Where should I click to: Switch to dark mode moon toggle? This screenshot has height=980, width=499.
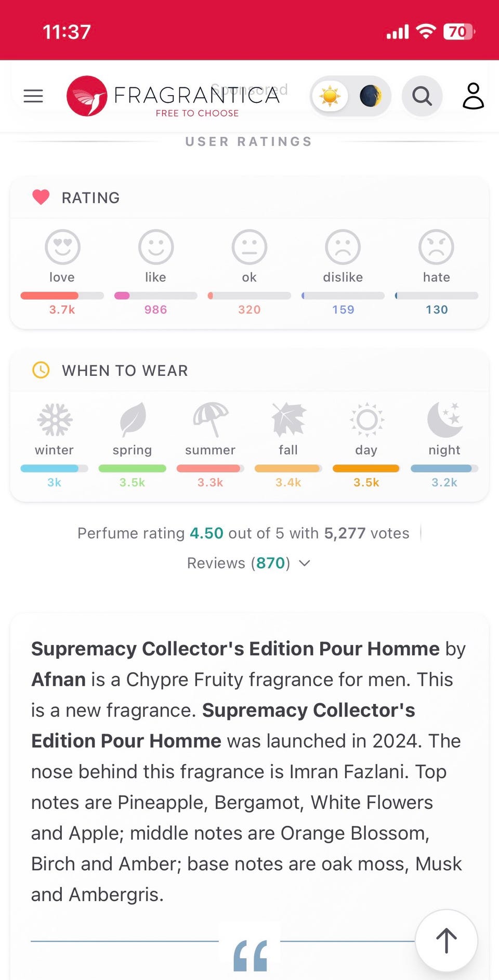(x=370, y=96)
